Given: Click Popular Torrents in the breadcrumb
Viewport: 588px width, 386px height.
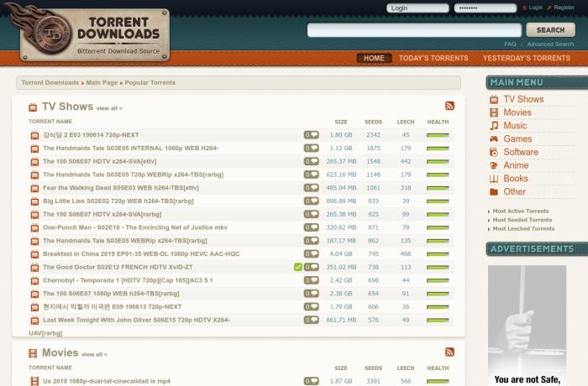Looking at the screenshot, I should click(150, 82).
